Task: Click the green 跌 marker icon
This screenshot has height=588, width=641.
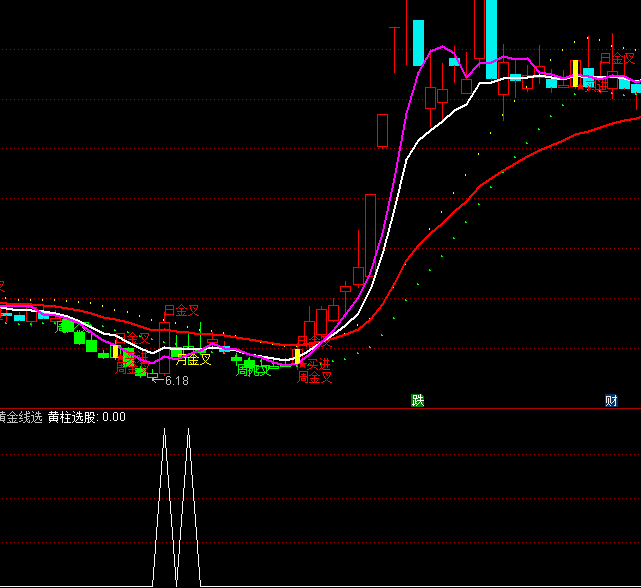Action: click(x=418, y=401)
